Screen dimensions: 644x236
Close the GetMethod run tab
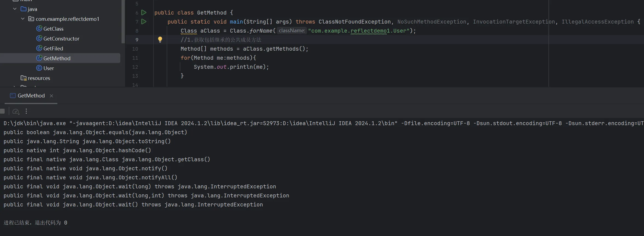pyautogui.click(x=51, y=96)
